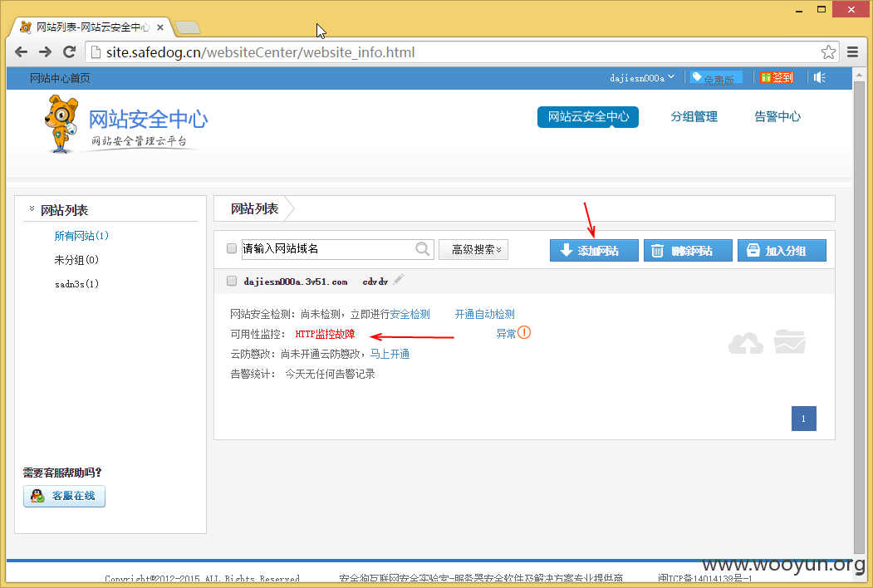
Task: Open the 分组管理 tab
Action: 694,117
